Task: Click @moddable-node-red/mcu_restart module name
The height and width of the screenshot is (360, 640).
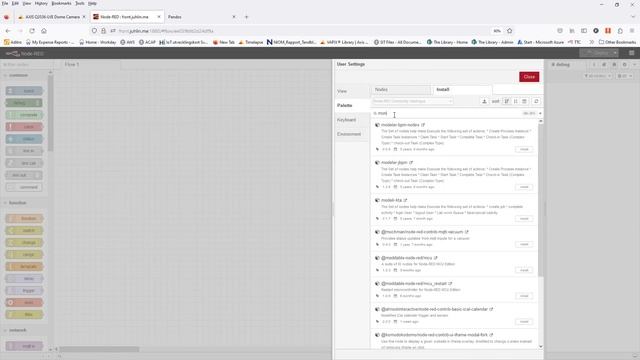Action: pos(414,284)
